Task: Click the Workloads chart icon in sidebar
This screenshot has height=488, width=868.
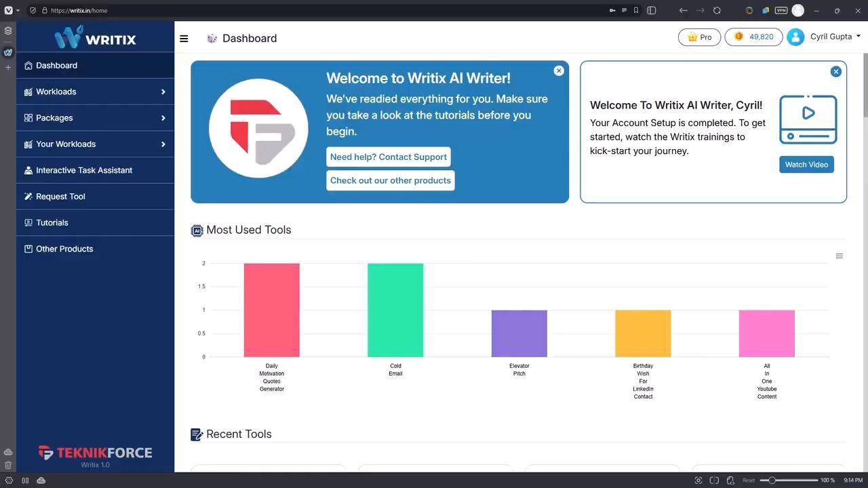Action: coord(28,91)
